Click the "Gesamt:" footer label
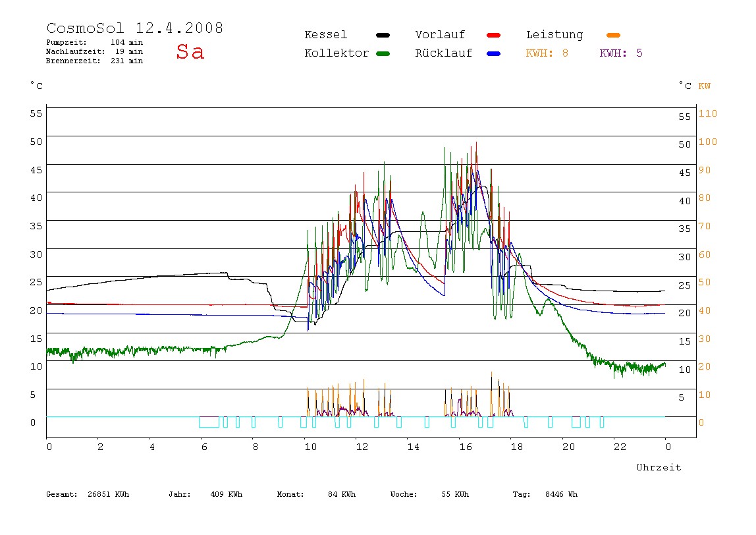Viewport: 756px width, 535px height. [x=62, y=494]
